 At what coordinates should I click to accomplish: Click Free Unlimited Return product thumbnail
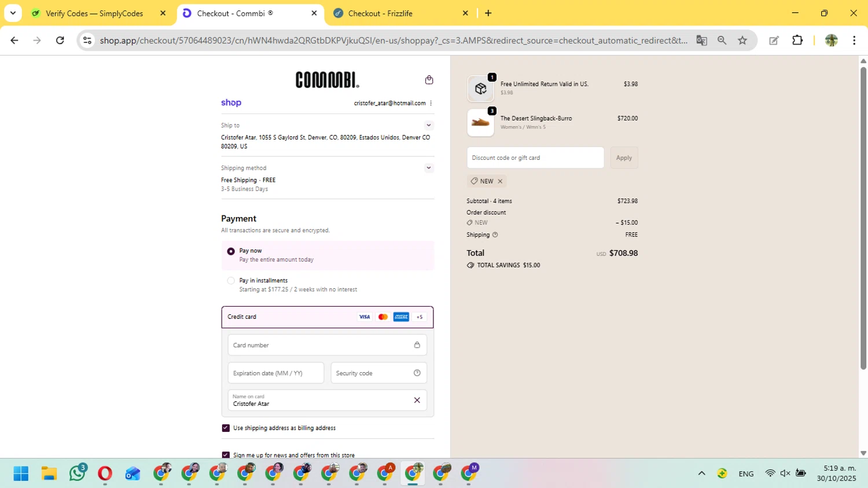coord(480,89)
